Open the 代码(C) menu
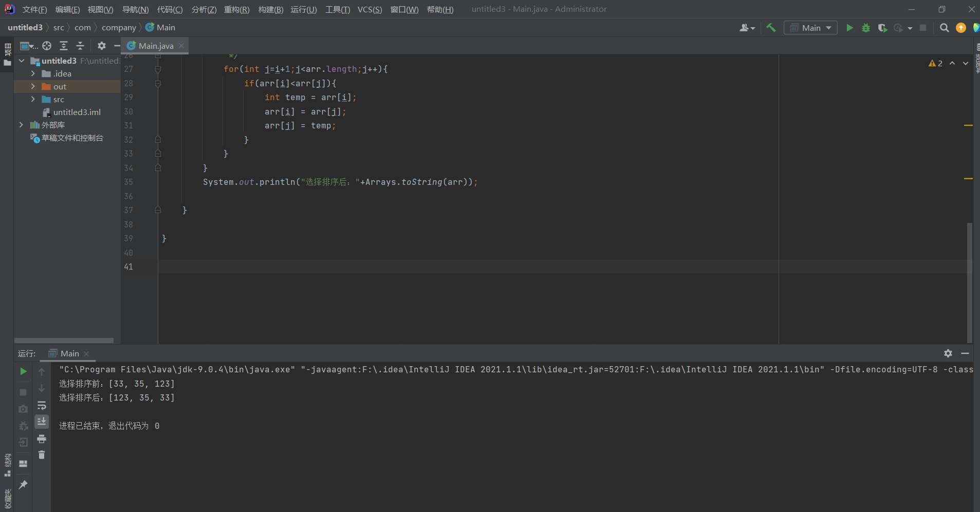The height and width of the screenshot is (512, 980). (x=170, y=9)
